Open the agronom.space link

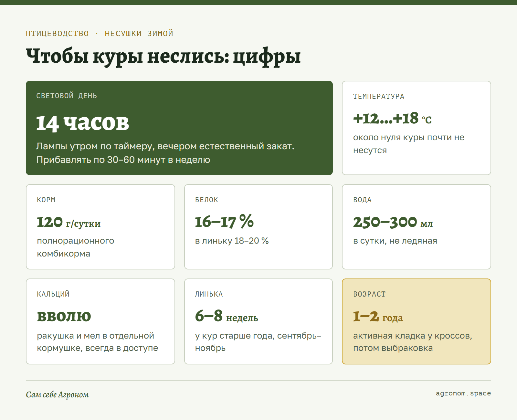coord(463,394)
